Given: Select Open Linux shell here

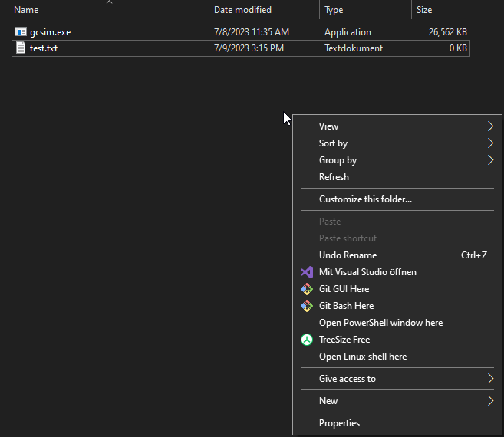Looking at the screenshot, I should pyautogui.click(x=362, y=356).
